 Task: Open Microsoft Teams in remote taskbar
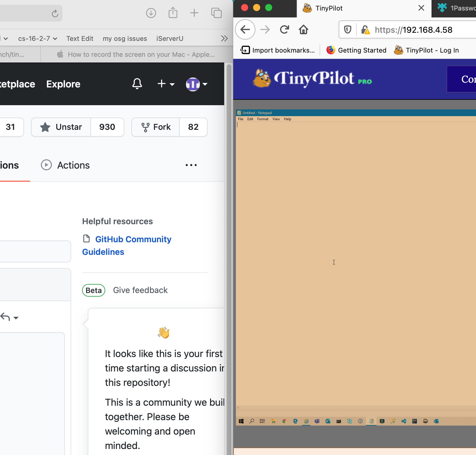[x=317, y=421]
